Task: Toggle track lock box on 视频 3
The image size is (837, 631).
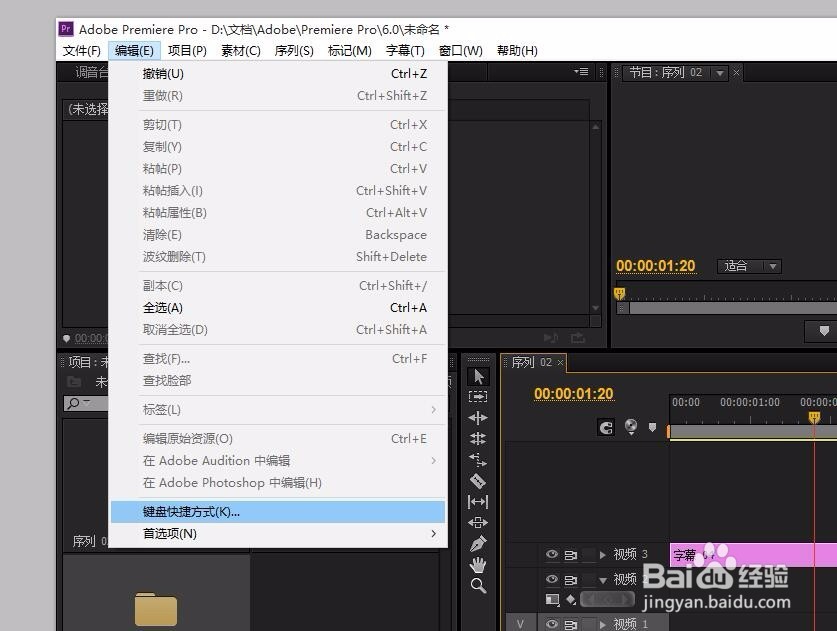Action: click(588, 555)
